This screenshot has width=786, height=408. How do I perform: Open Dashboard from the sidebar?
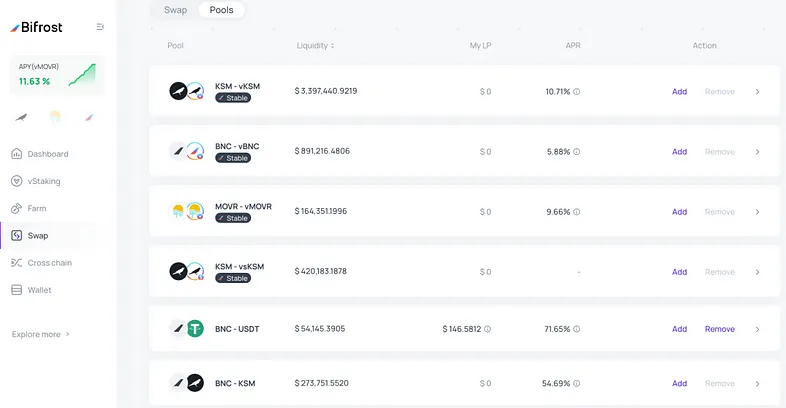click(x=48, y=154)
